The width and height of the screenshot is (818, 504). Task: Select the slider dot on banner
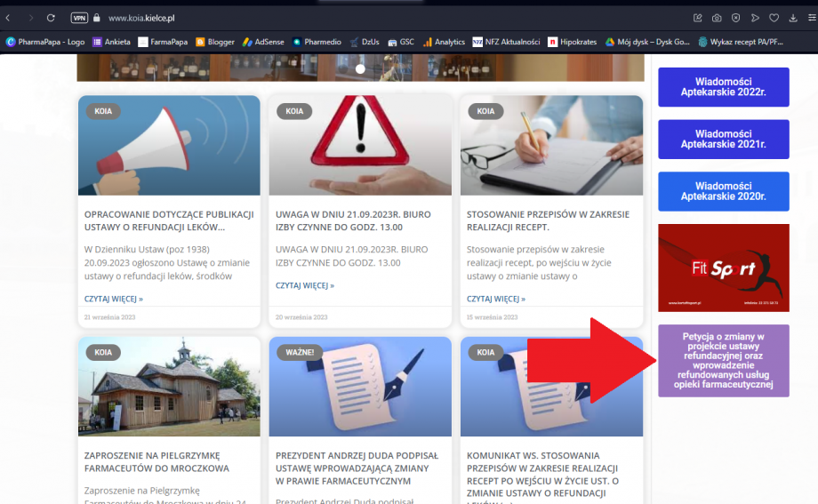360,68
